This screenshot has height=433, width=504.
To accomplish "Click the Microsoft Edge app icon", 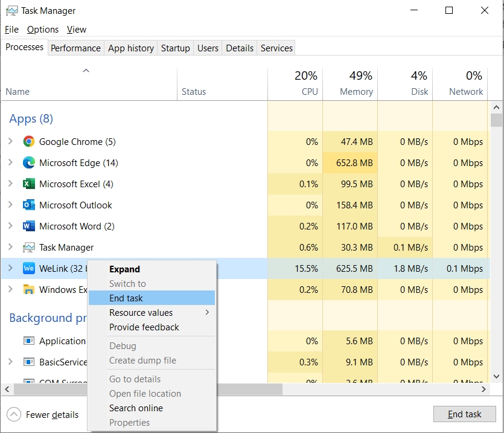I will click(28, 163).
